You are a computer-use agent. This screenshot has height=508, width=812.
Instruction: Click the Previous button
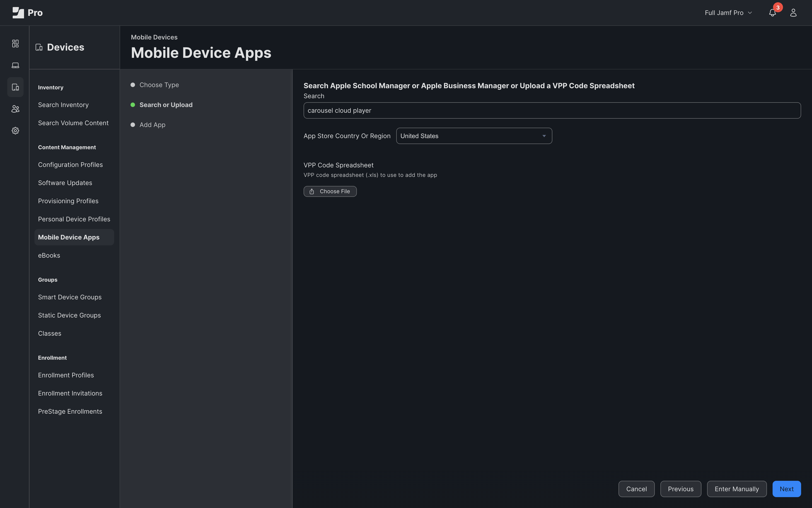(x=680, y=489)
